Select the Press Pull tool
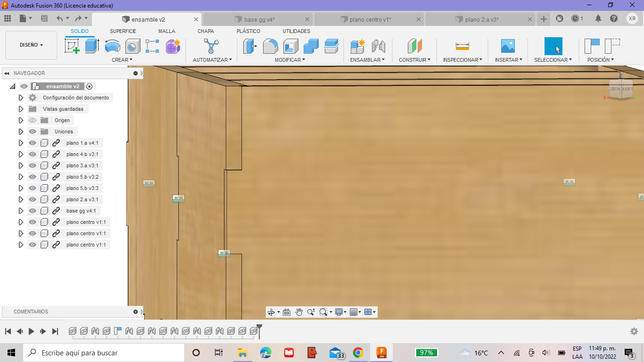644x362 pixels. point(250,46)
